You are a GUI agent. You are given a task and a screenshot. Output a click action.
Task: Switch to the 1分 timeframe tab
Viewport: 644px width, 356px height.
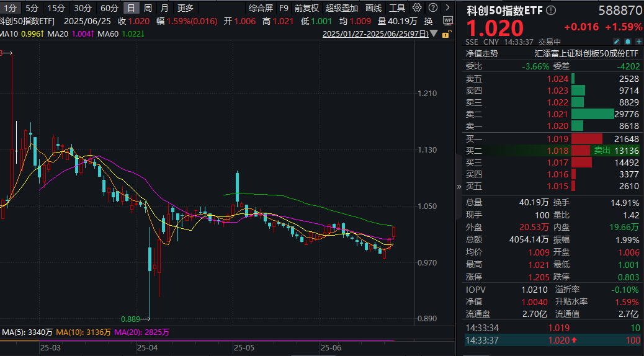point(11,8)
